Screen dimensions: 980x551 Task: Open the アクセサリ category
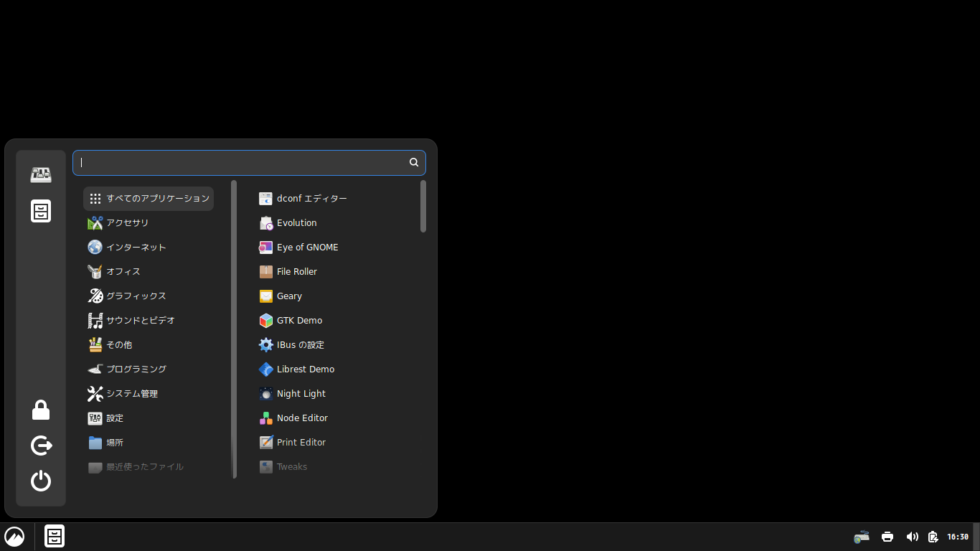[x=149, y=223]
